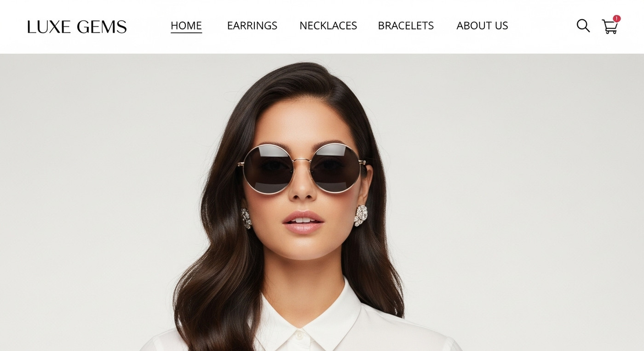Click the crystal earring on the model's right ear
This screenshot has height=351, width=644.
point(247,218)
